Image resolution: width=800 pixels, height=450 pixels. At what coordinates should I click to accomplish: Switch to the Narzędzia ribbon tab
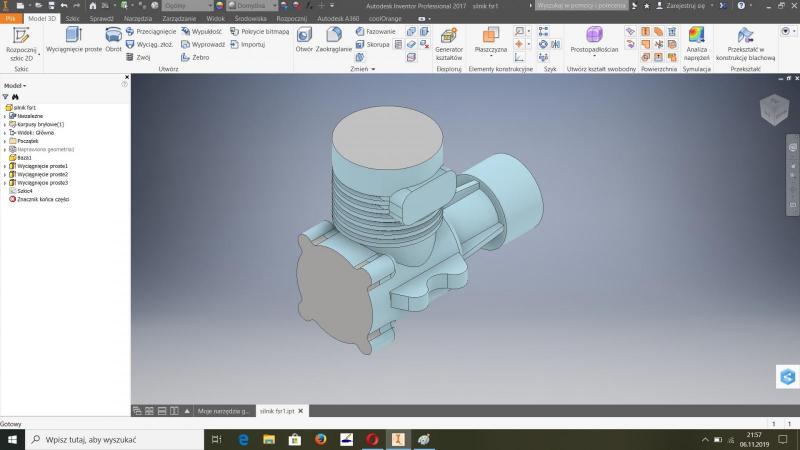(138, 19)
